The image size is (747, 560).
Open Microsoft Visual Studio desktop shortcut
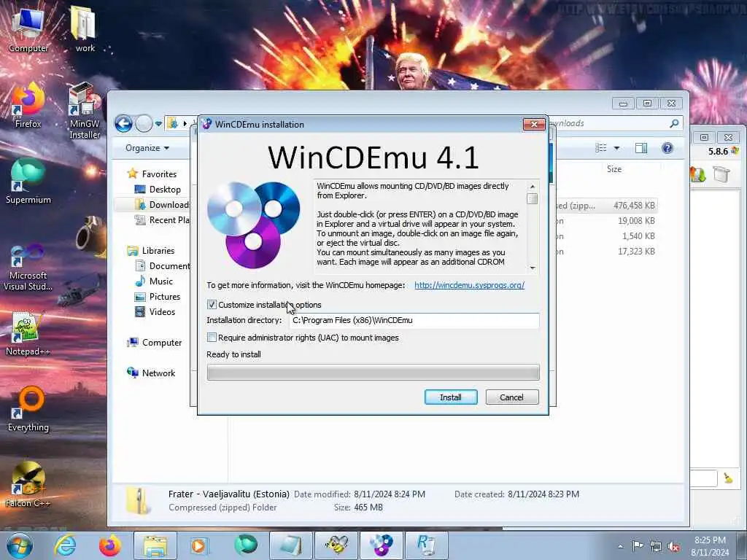coord(28,267)
